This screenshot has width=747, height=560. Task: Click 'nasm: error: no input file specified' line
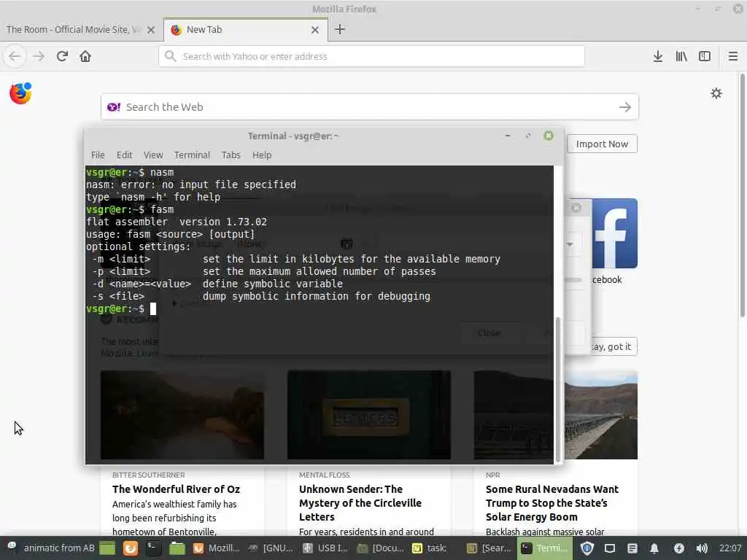191,184
